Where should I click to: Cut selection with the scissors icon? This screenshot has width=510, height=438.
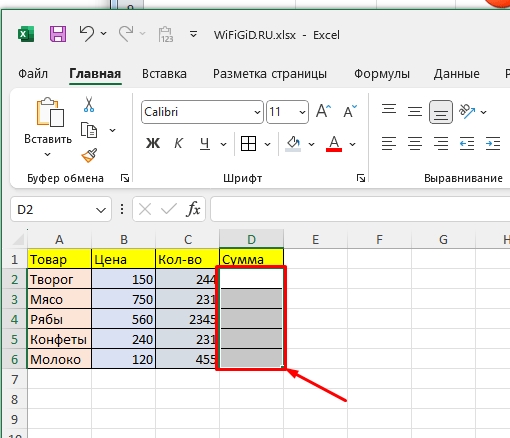(89, 104)
